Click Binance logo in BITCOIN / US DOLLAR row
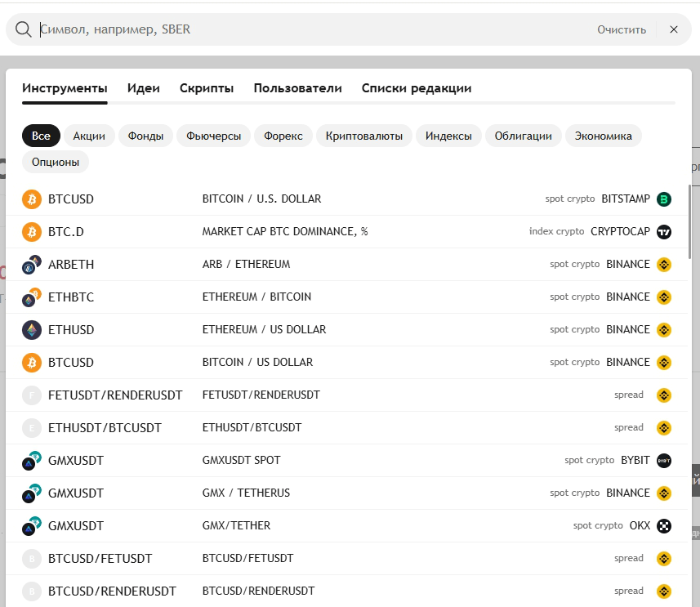This screenshot has width=700, height=607. [x=664, y=362]
